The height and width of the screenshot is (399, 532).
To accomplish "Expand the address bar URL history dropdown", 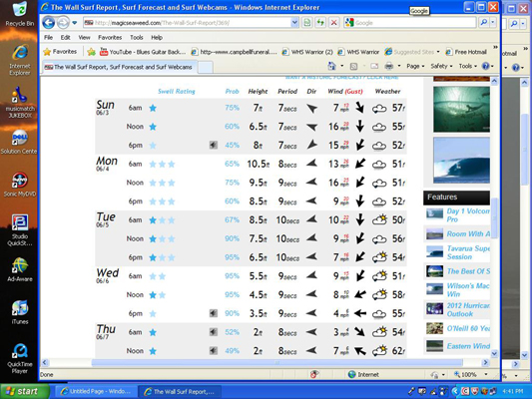I will tap(294, 23).
